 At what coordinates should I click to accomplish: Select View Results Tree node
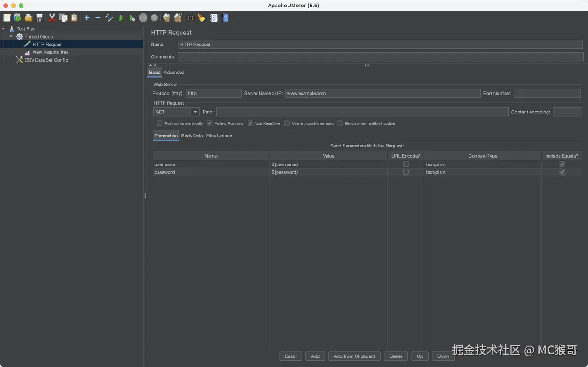point(50,52)
